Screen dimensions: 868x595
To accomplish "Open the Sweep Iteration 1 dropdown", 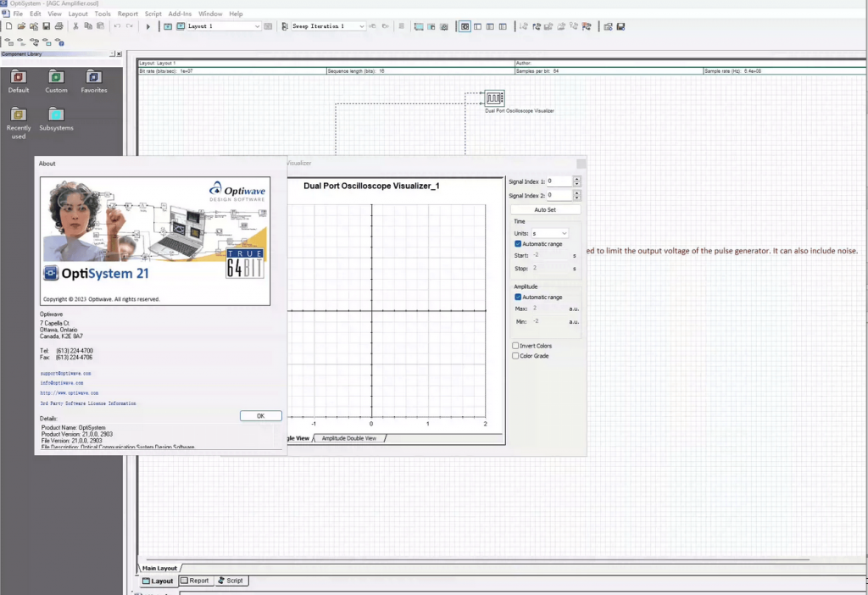I will tap(361, 26).
